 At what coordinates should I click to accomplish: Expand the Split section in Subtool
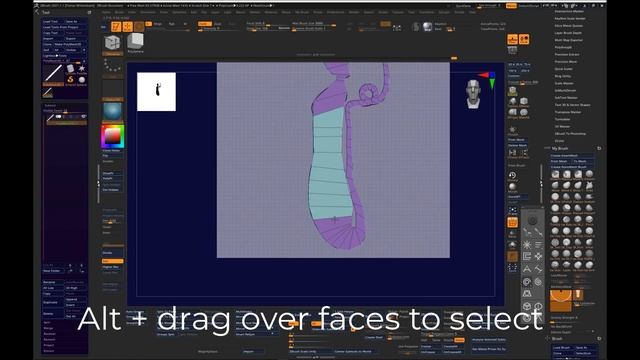47,322
